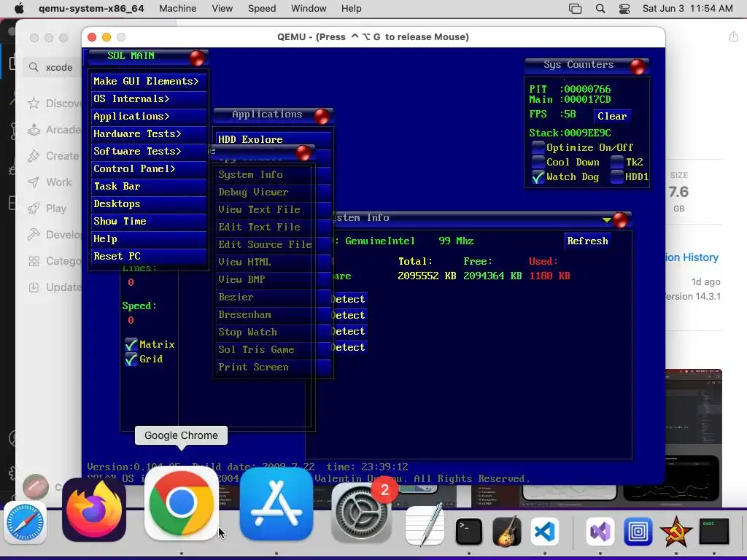Click xcode search field in App Store
This screenshot has width=747, height=560.
53,67
